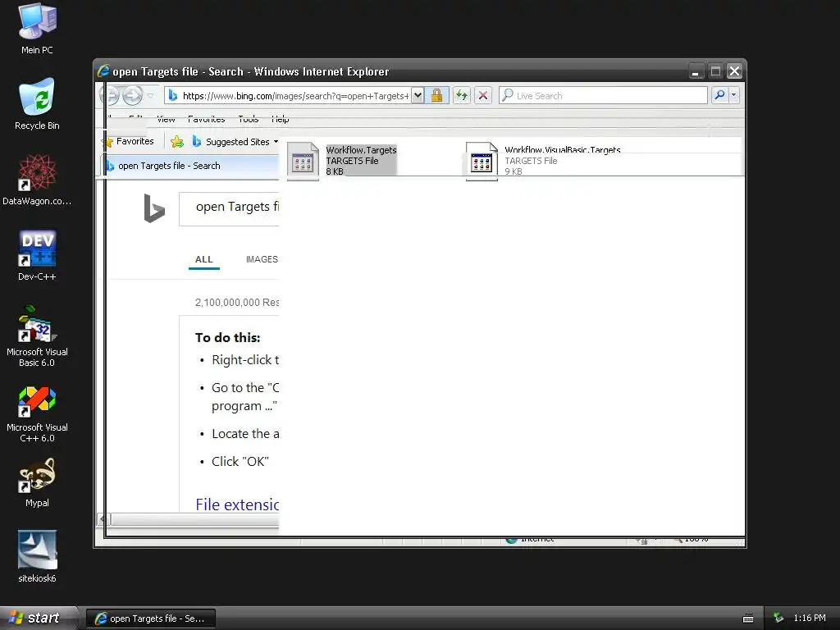
Task: Click the Internet Explorer forward arrow
Action: tap(132, 96)
